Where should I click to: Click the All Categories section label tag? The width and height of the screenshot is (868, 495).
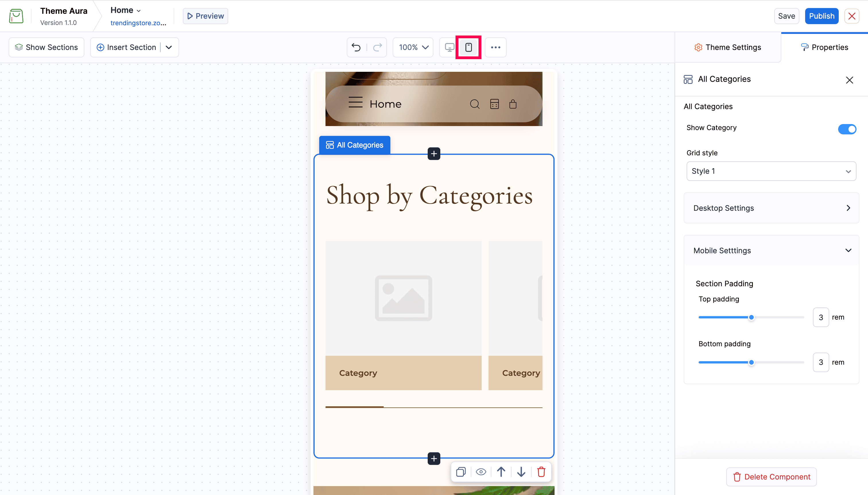click(354, 145)
